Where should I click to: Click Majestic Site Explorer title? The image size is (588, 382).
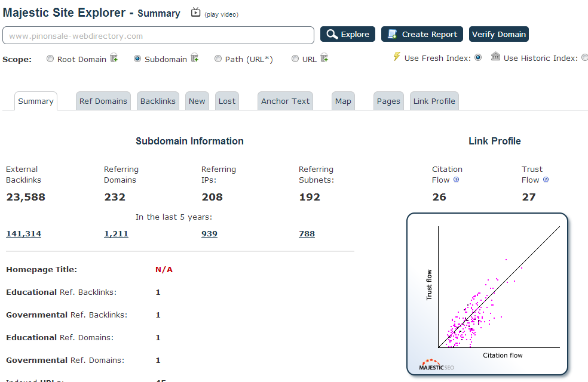point(64,13)
